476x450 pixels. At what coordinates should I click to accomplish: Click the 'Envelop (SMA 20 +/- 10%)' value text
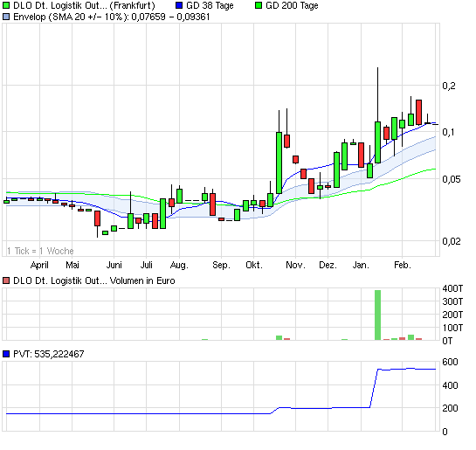[112, 17]
